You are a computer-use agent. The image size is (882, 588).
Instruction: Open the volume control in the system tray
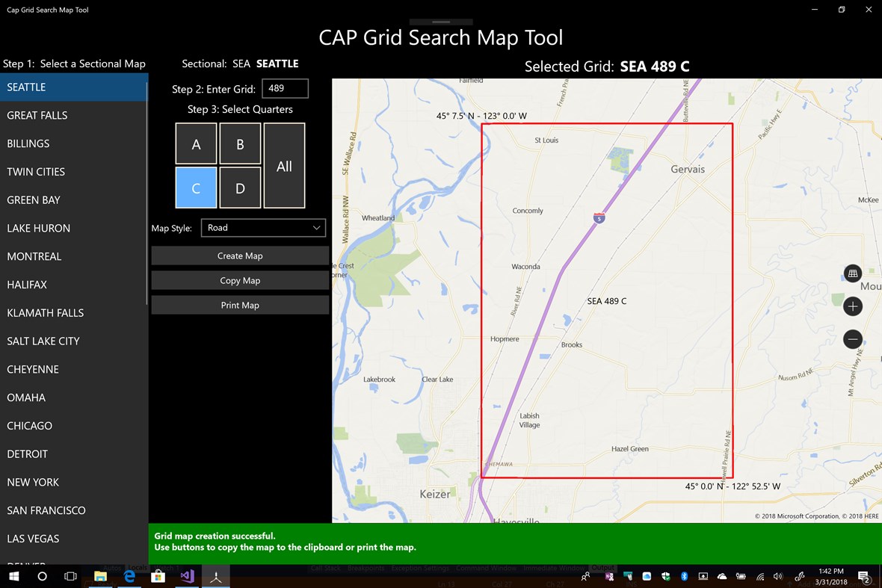[777, 576]
